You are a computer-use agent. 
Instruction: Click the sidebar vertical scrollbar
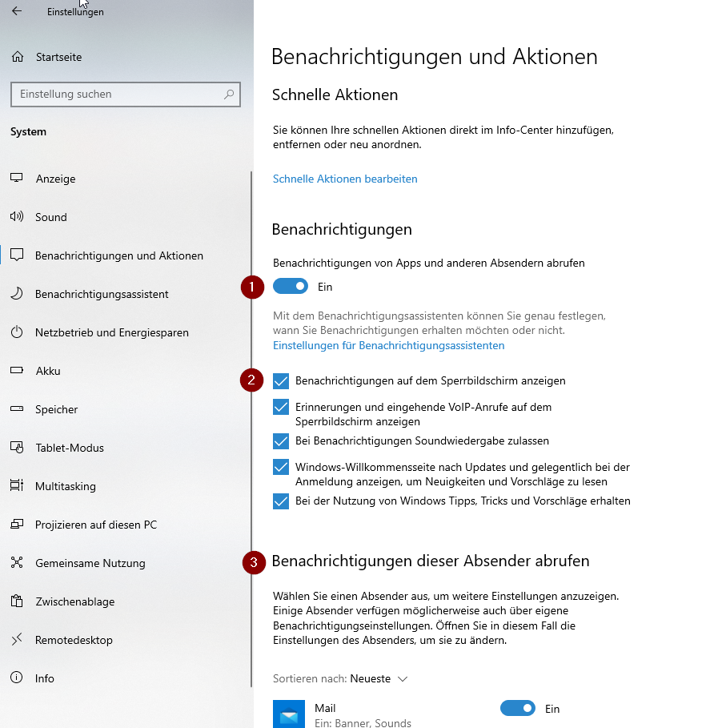[251, 429]
